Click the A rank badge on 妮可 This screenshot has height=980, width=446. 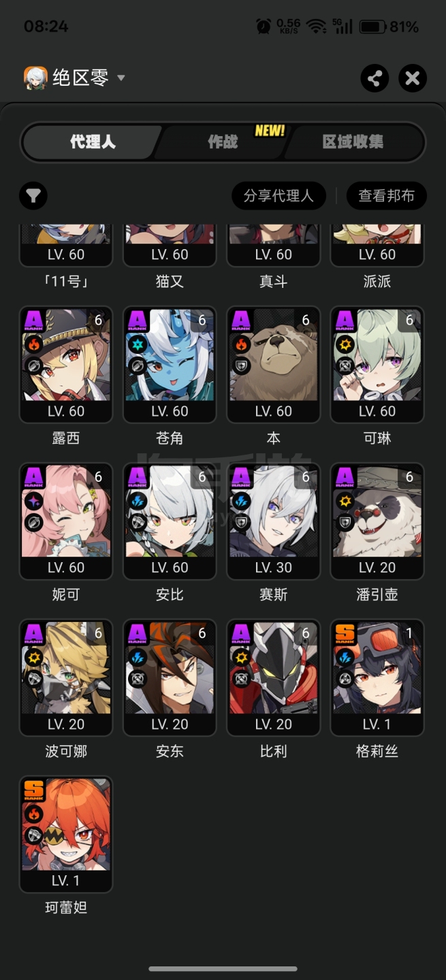[34, 478]
